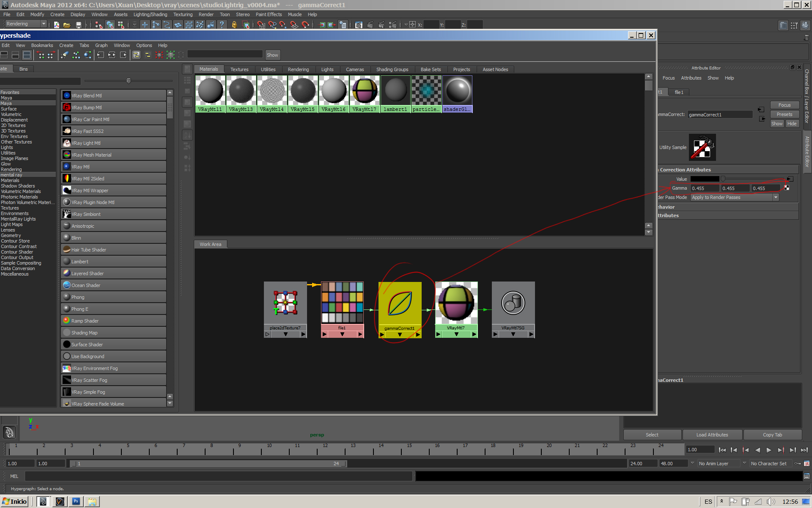Go to next graph in Hypershade
Viewport: 812px width, 508px height.
51,55
